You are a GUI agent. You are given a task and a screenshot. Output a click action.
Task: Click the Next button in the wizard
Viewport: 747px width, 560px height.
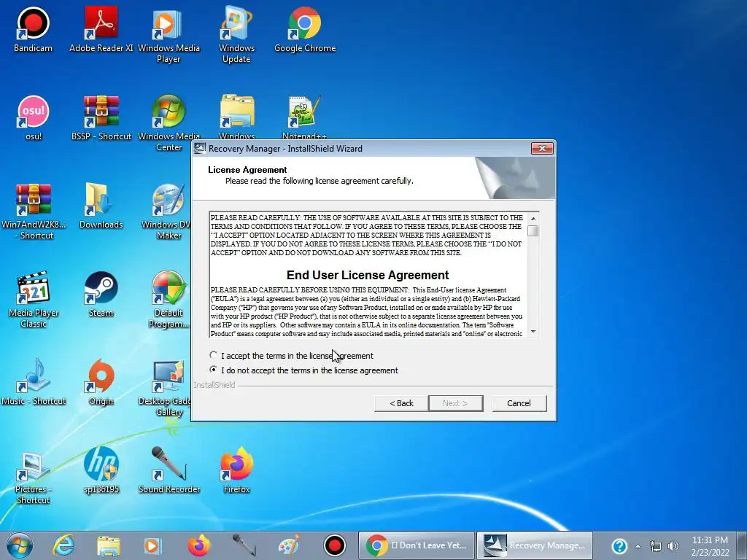click(455, 403)
